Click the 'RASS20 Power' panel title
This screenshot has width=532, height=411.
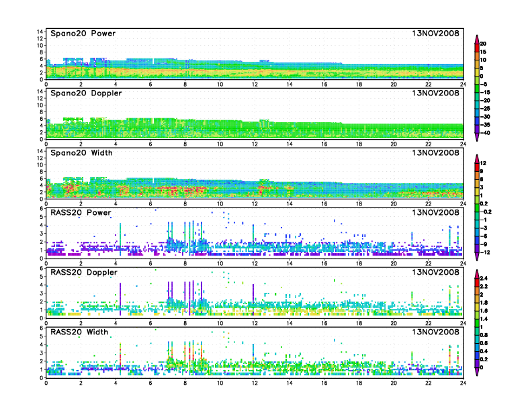coord(81,213)
